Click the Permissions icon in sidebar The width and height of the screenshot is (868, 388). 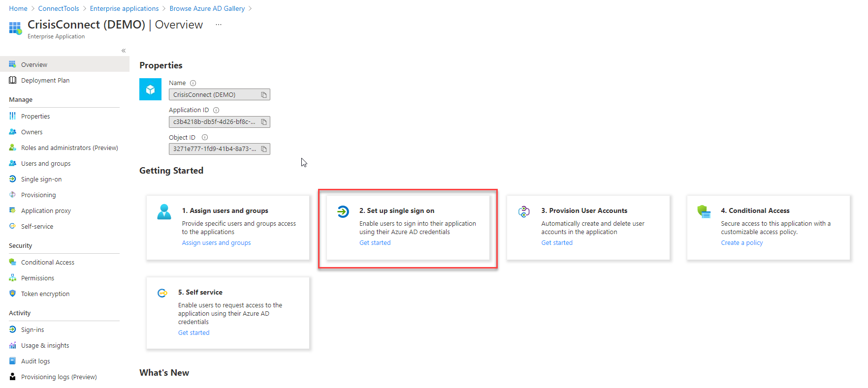coord(12,278)
